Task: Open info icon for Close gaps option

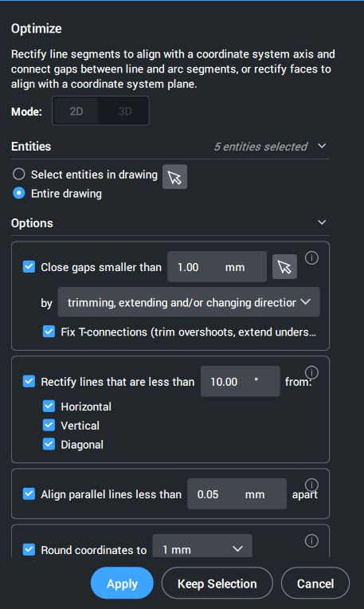Action: point(311,258)
